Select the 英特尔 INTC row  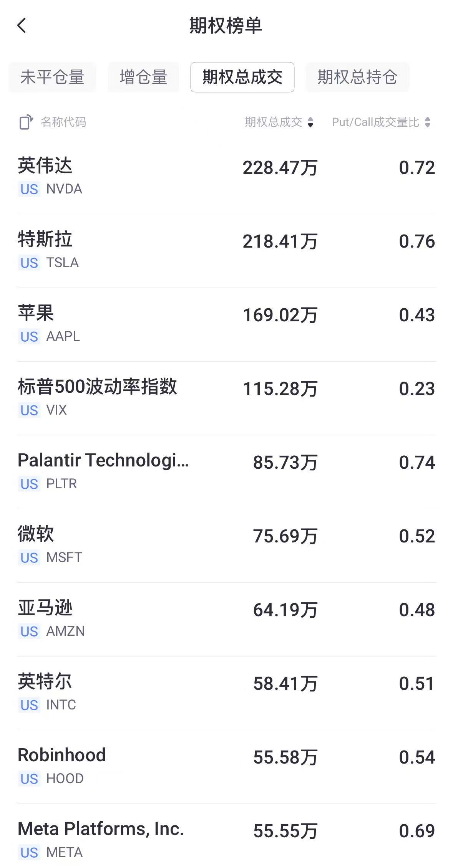(226, 693)
